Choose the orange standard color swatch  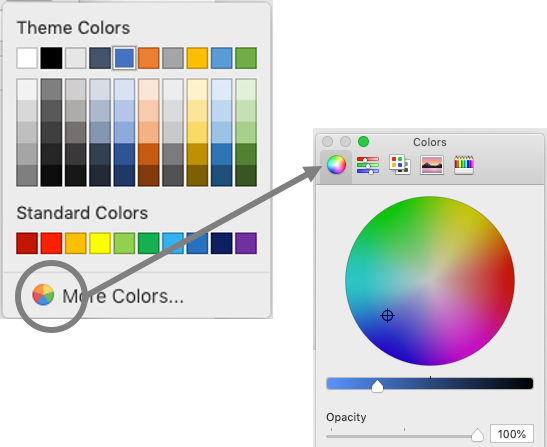[76, 243]
